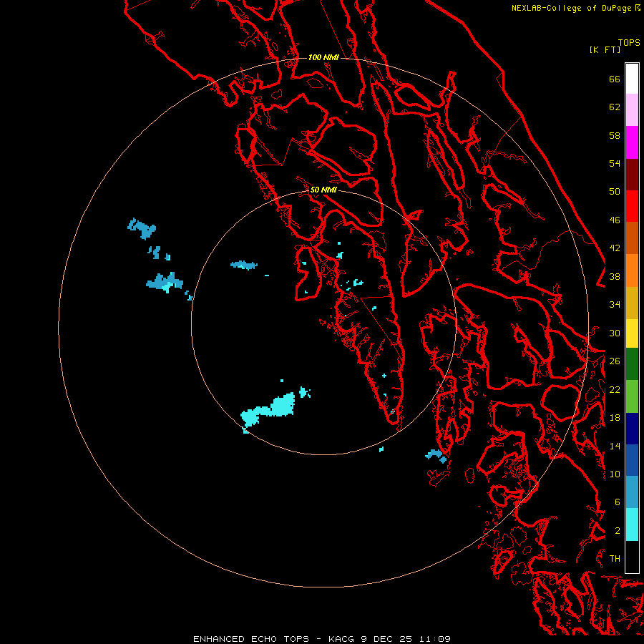Click the TH legend label
This screenshot has width=644, height=644.
615,559
